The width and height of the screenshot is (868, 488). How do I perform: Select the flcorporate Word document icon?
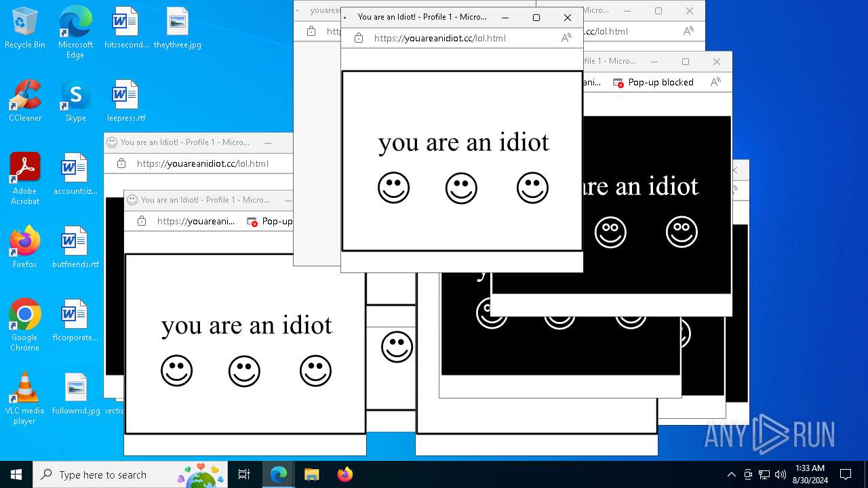[x=75, y=321]
